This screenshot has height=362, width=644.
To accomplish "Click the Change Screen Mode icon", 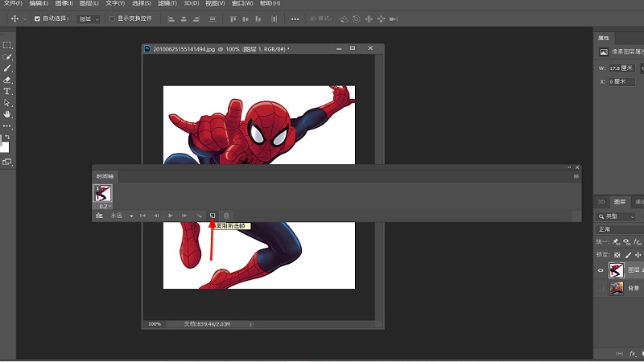I will (7, 162).
